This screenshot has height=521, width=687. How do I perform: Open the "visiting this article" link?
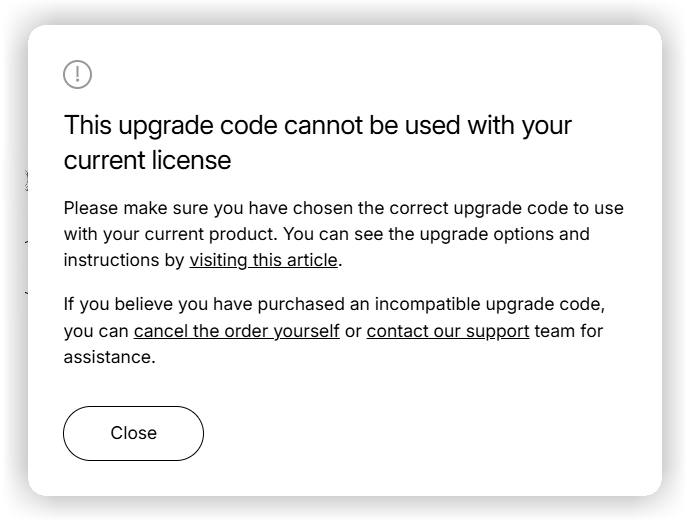[x=265, y=261]
